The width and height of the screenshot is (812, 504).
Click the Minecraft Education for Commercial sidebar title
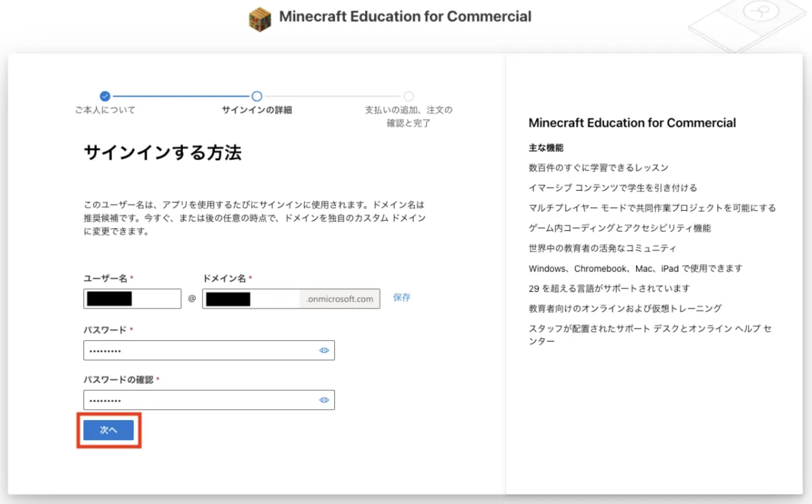pos(632,123)
